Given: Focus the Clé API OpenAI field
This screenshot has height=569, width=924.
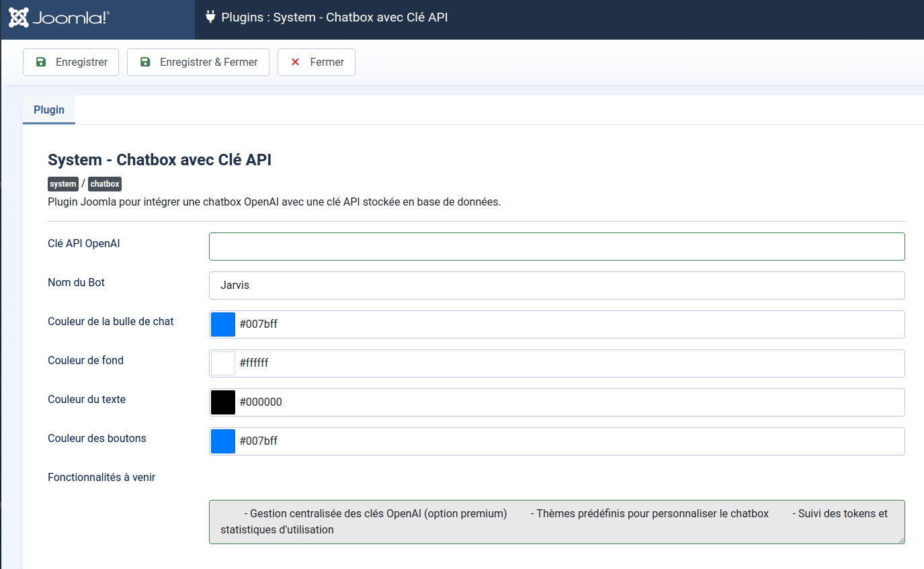Looking at the screenshot, I should coord(556,247).
